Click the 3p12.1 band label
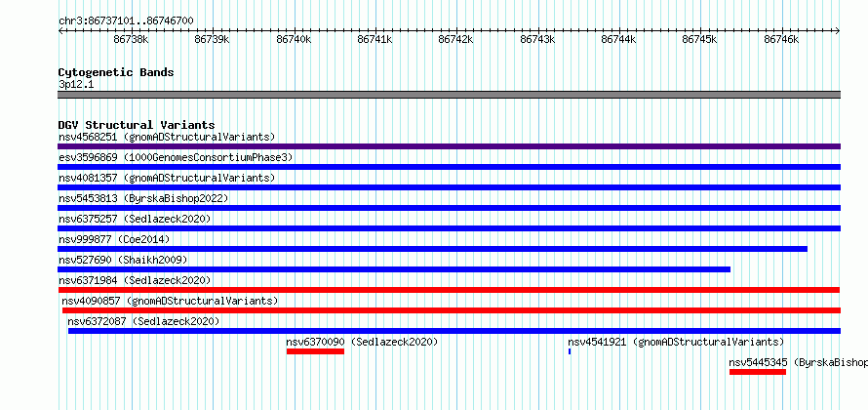The width and height of the screenshot is (868, 410). (75, 85)
